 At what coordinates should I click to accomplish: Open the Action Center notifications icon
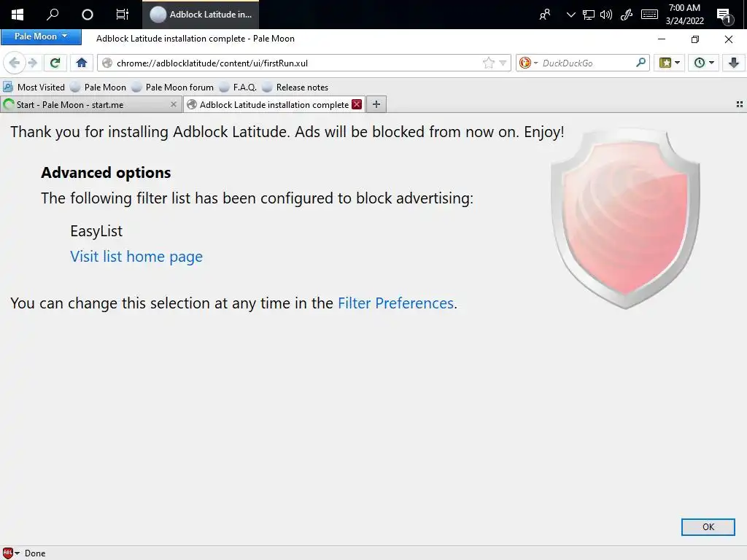(x=724, y=15)
